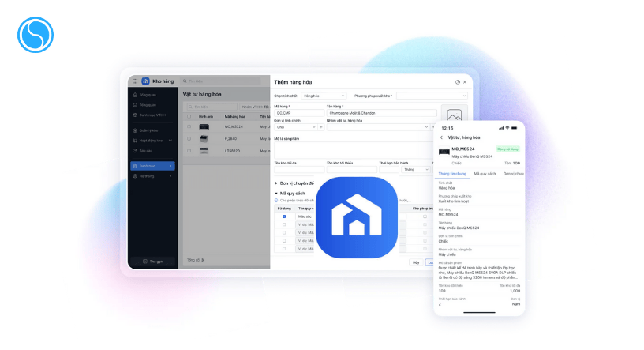Open Danh mục in the sidebar
644x350 pixels.
tap(152, 166)
